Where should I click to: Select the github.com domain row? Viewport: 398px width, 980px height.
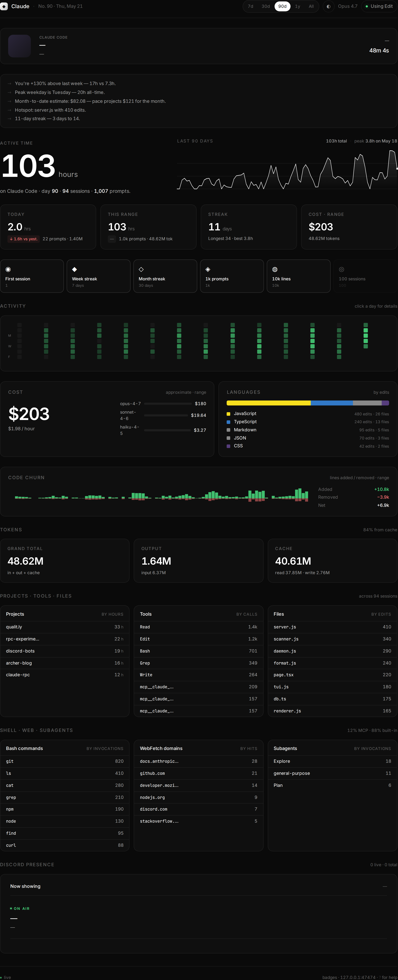[198, 773]
